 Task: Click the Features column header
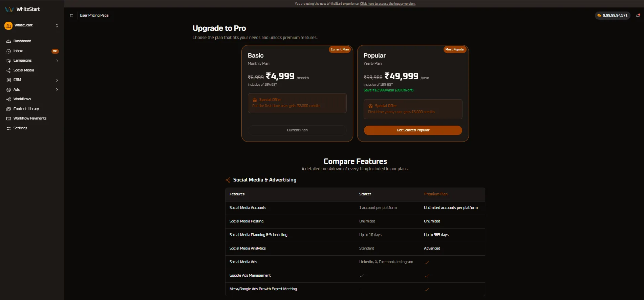237,194
